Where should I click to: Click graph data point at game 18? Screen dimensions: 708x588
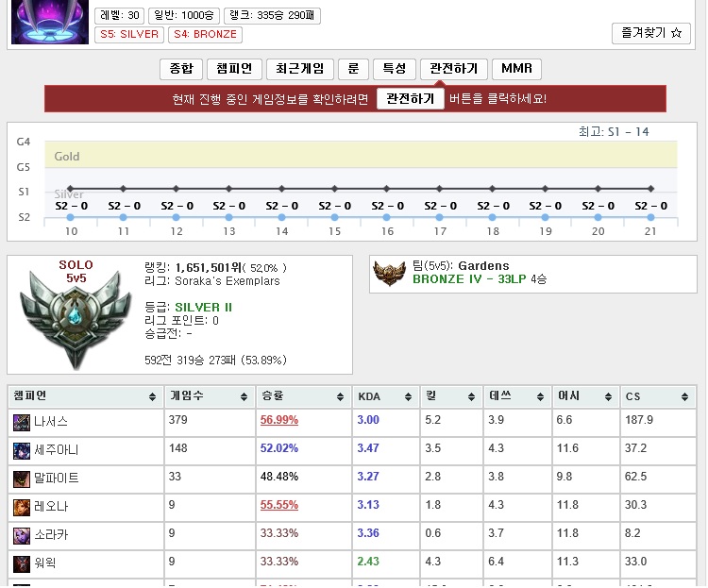492,217
